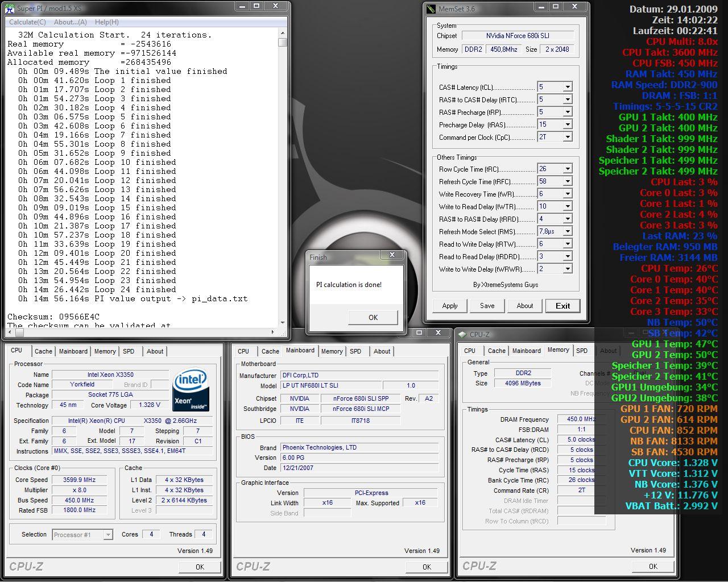Expand CAS# Latency (tCL) dropdown
728x582 pixels.
point(567,87)
